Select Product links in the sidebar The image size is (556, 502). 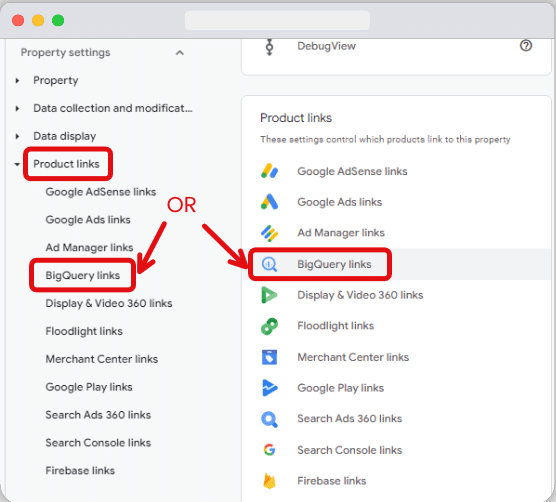[x=66, y=164]
